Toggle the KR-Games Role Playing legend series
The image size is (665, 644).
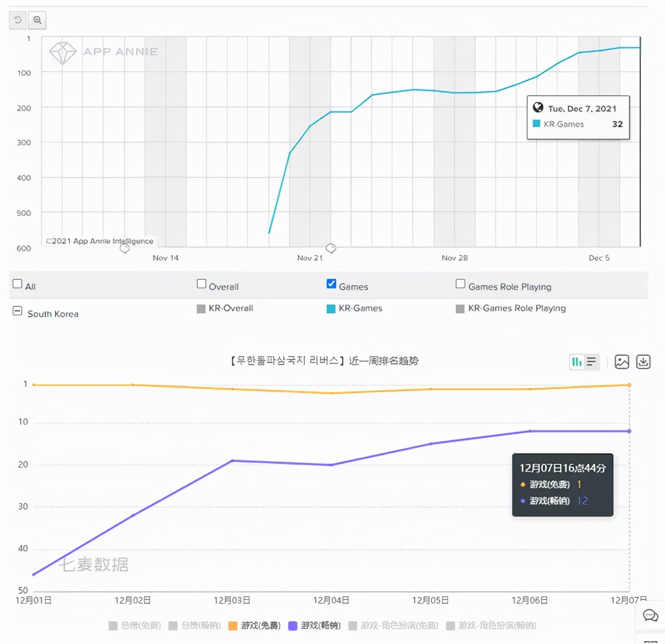coord(511,308)
